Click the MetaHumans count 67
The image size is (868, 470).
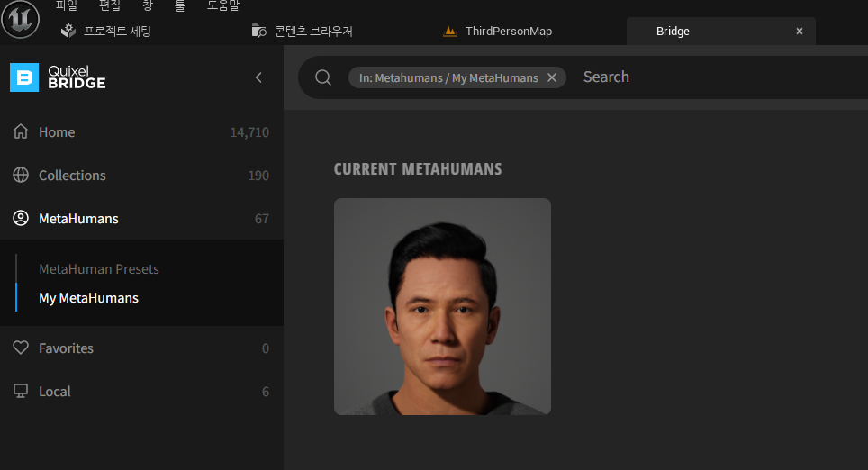click(262, 219)
